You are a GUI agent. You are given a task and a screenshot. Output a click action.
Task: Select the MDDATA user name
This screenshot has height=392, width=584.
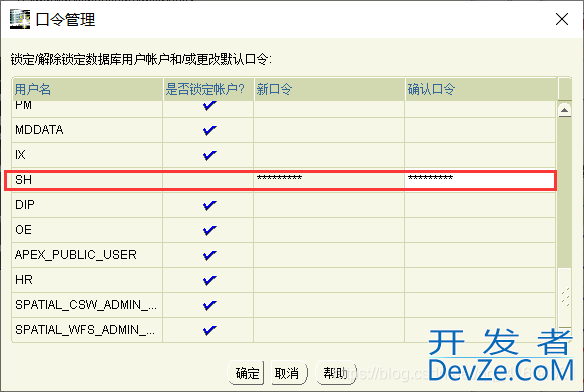pos(39,130)
